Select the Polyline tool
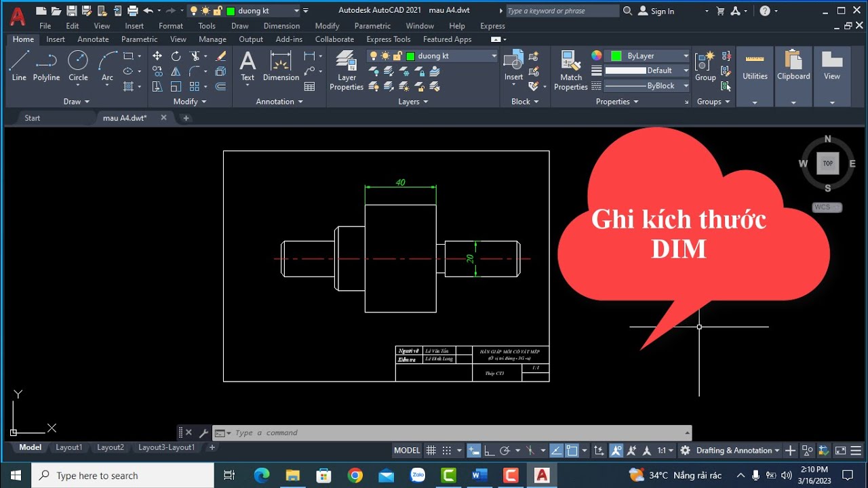 [x=46, y=65]
